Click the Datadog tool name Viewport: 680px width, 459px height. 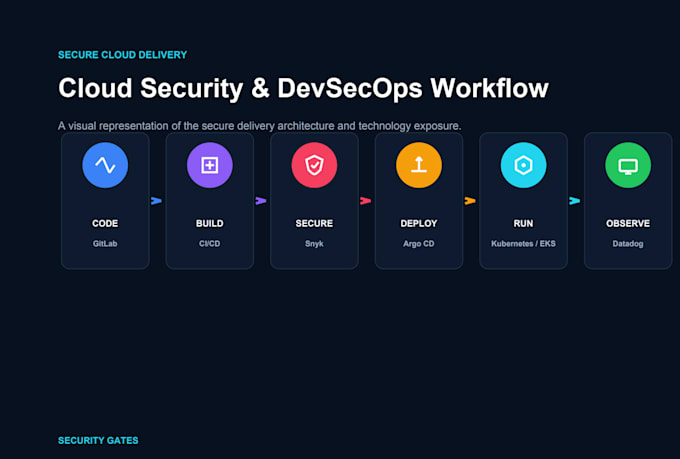[x=628, y=243]
